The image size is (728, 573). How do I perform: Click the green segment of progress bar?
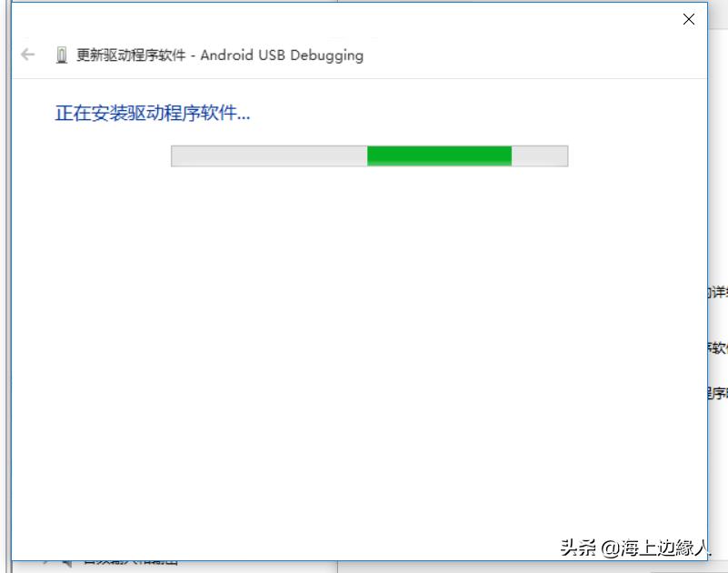[439, 156]
